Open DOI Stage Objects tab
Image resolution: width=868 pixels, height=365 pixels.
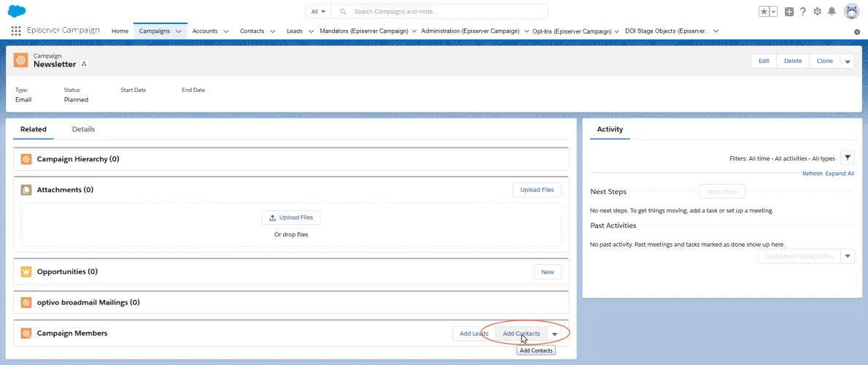coord(667,31)
